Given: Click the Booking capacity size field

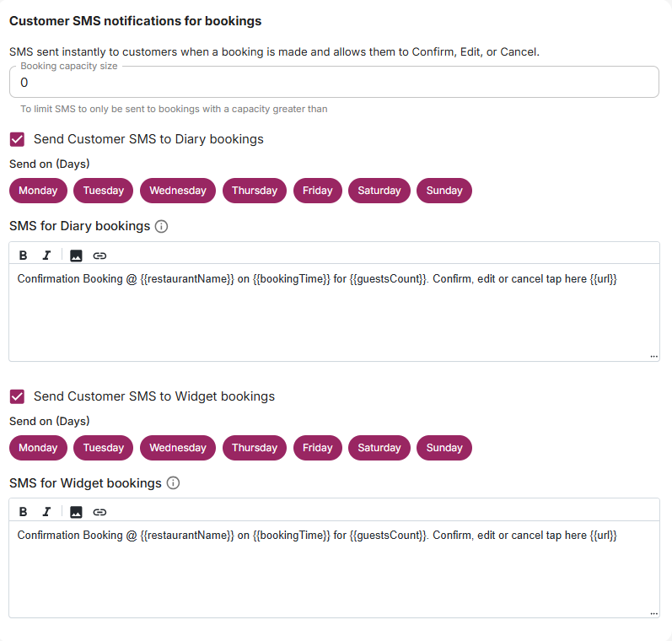Looking at the screenshot, I should pos(334,83).
